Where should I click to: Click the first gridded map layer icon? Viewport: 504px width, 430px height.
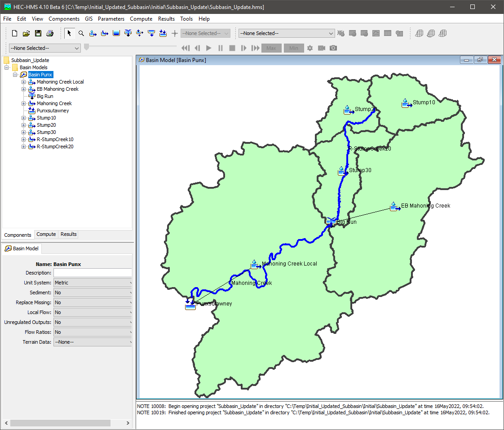(x=419, y=33)
